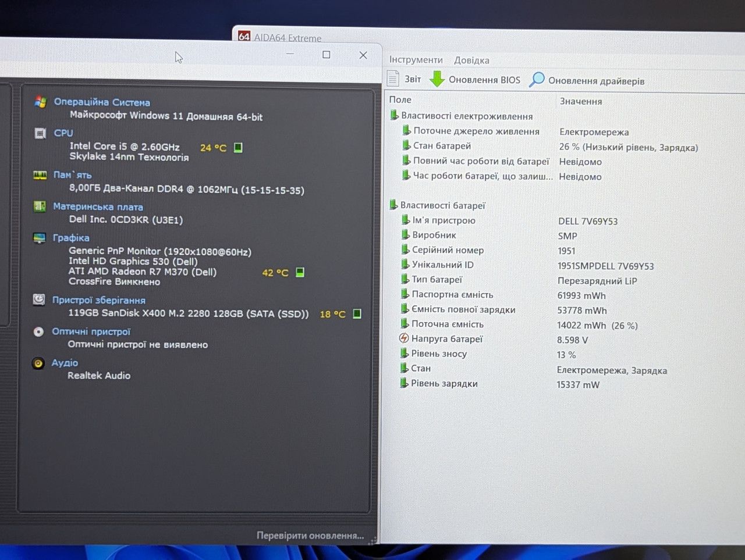Screen dimensions: 745x560
Task: Click the ATI AMD Radeon R7 M370 (Dell) line
Action: coord(143,272)
